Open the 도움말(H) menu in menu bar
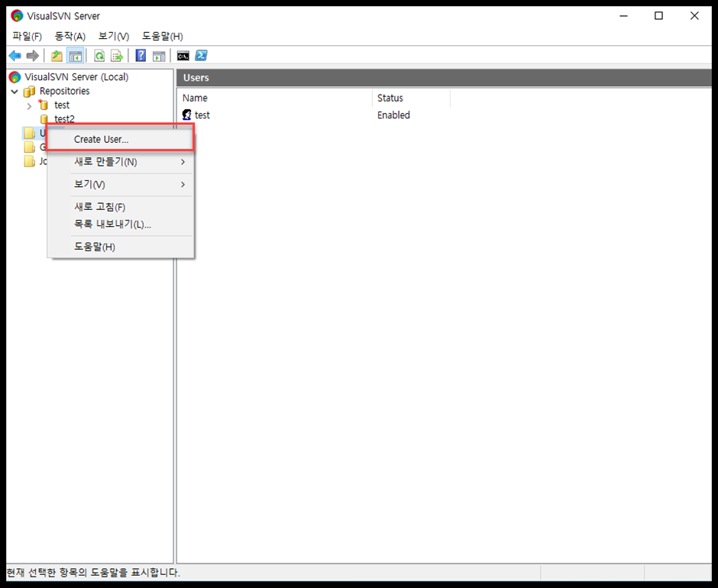The width and height of the screenshot is (718, 588). [163, 36]
